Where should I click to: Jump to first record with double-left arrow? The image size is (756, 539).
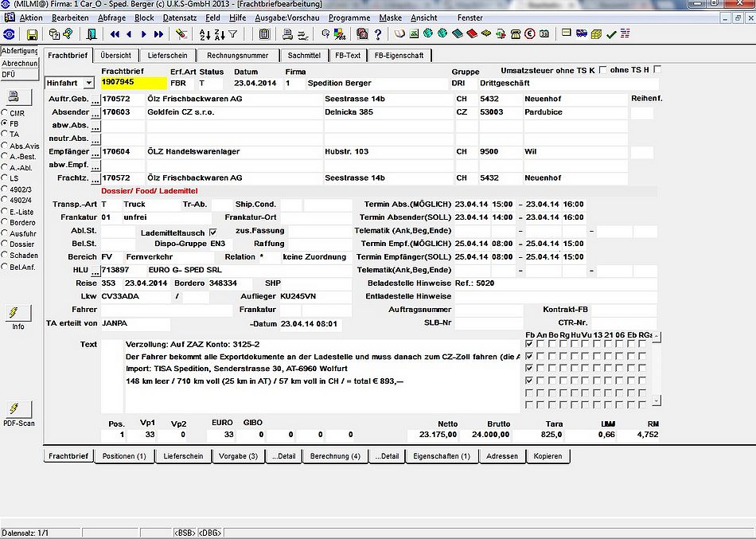click(115, 34)
